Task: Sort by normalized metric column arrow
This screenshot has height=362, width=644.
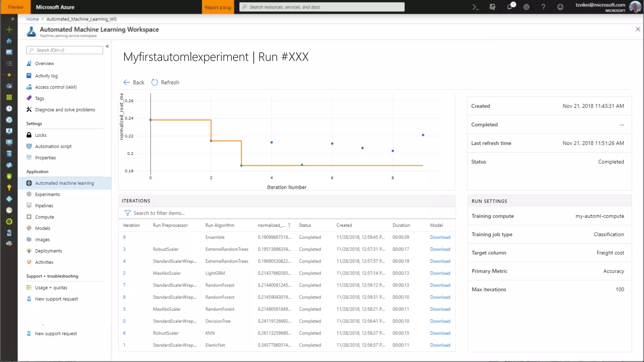Action: 289,225
